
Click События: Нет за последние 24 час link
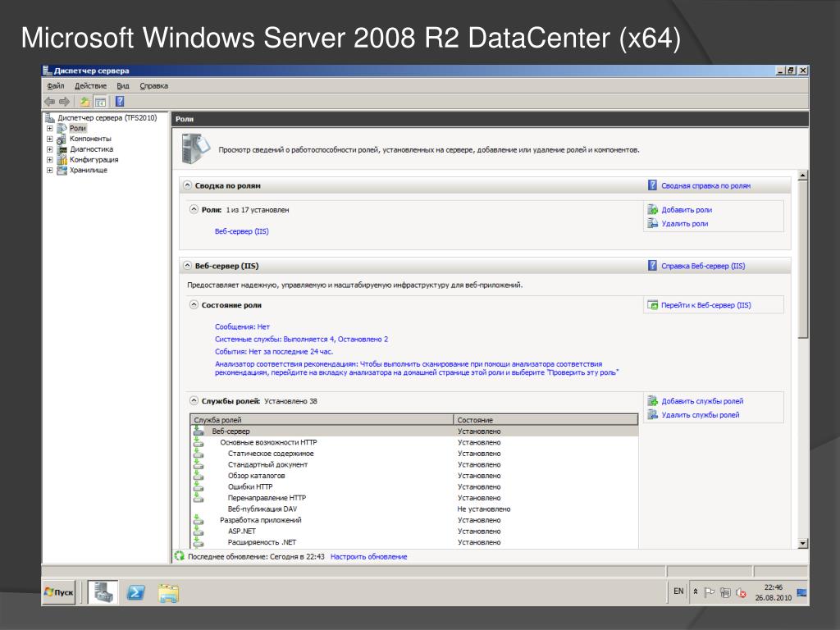pyautogui.click(x=274, y=351)
